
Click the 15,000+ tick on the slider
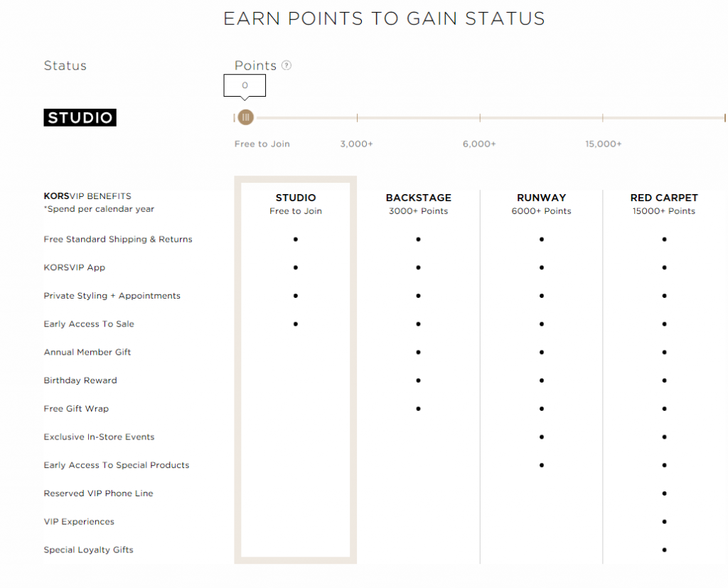[603, 118]
